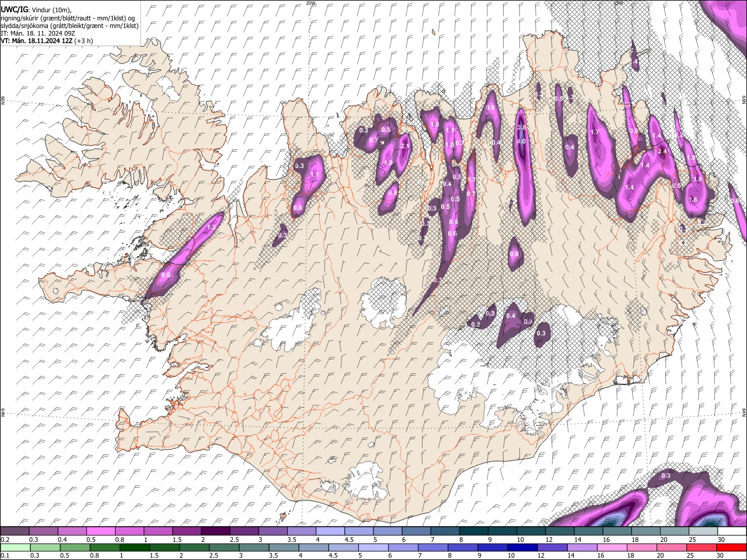Select the '1.8' value near the east coast

point(697,180)
